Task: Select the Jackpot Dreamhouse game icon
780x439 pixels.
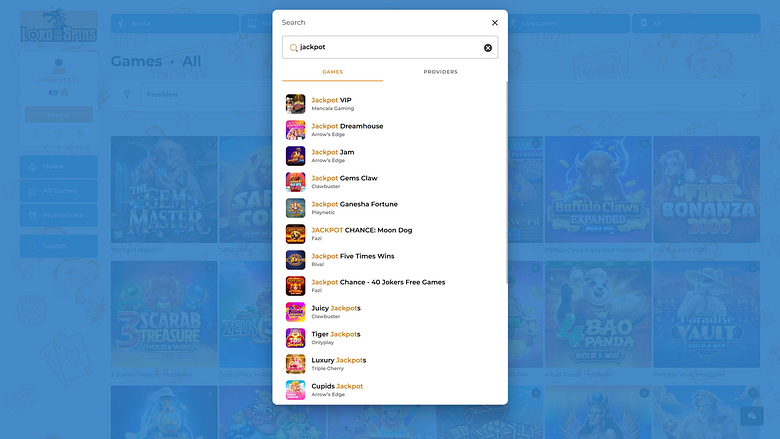Action: [x=295, y=130]
